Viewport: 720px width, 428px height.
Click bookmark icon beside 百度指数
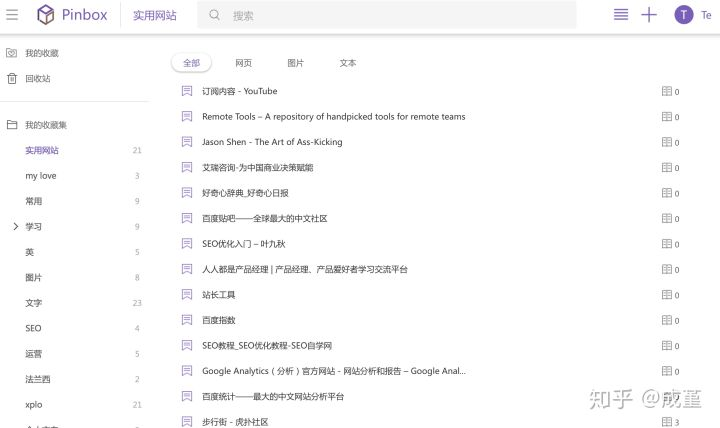[x=187, y=320]
